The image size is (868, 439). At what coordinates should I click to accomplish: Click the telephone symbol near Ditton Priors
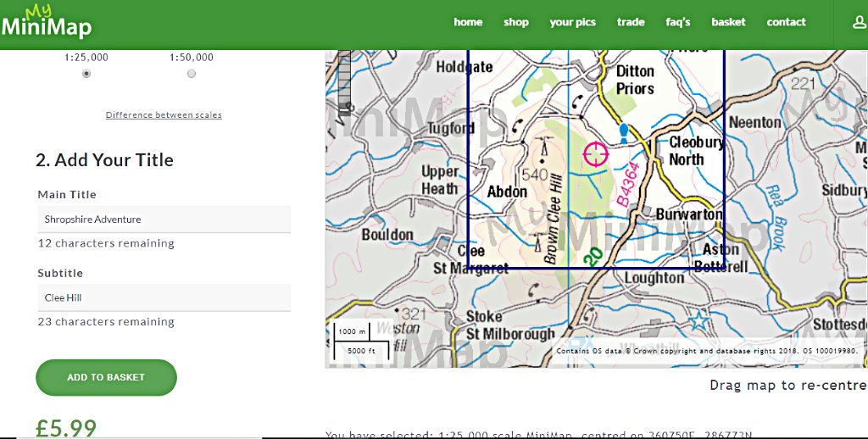[x=576, y=102]
